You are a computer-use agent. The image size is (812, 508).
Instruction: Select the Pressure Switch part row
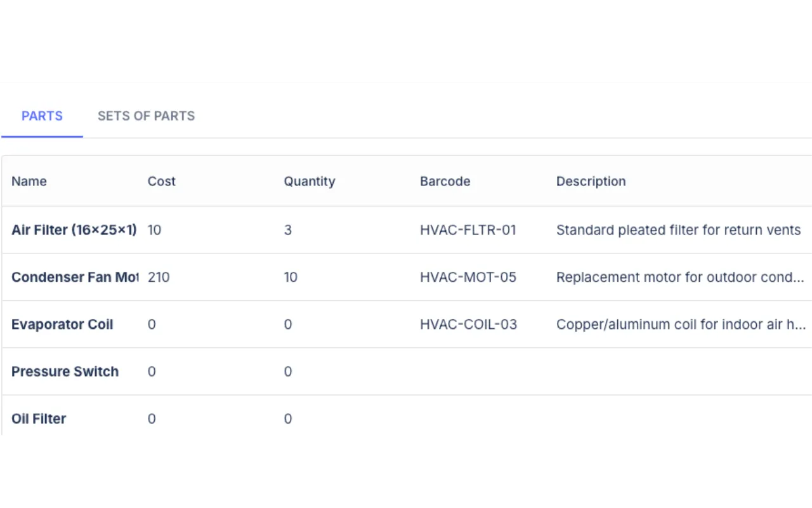click(x=65, y=371)
